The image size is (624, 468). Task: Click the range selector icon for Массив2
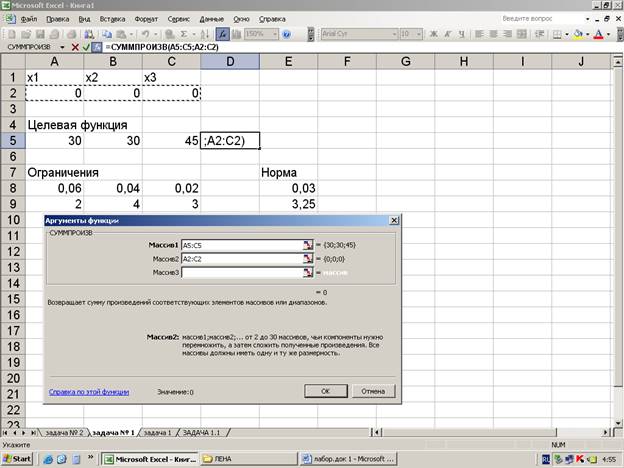click(309, 258)
